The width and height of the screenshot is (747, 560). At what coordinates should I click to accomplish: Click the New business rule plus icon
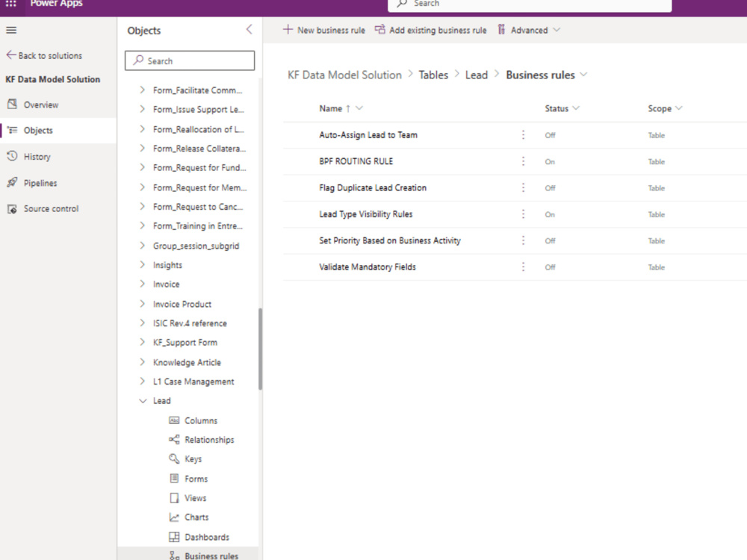click(288, 30)
